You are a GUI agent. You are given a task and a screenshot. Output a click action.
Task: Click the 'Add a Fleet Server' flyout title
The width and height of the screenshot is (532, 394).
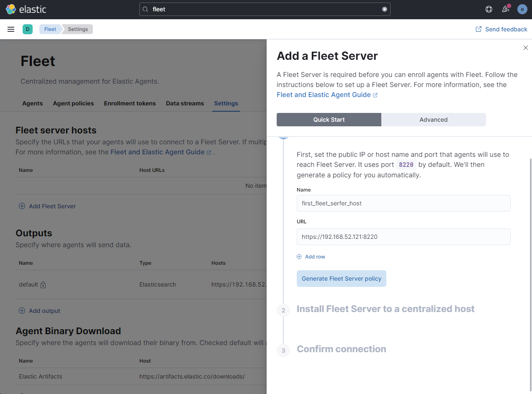(x=327, y=56)
